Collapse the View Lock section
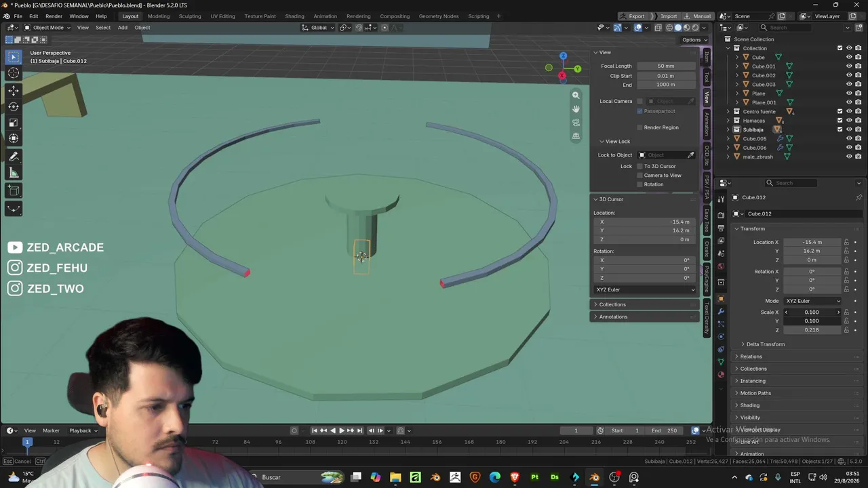 [x=617, y=142]
